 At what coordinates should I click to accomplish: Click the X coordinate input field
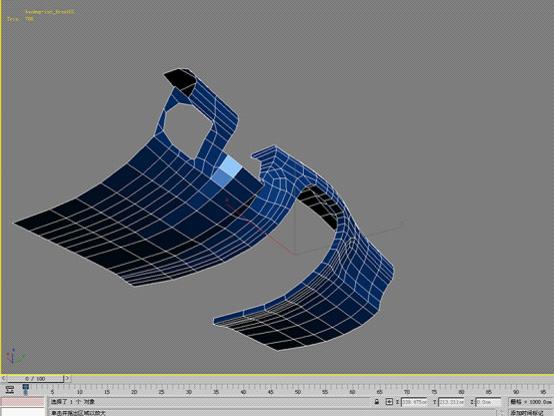click(x=414, y=402)
